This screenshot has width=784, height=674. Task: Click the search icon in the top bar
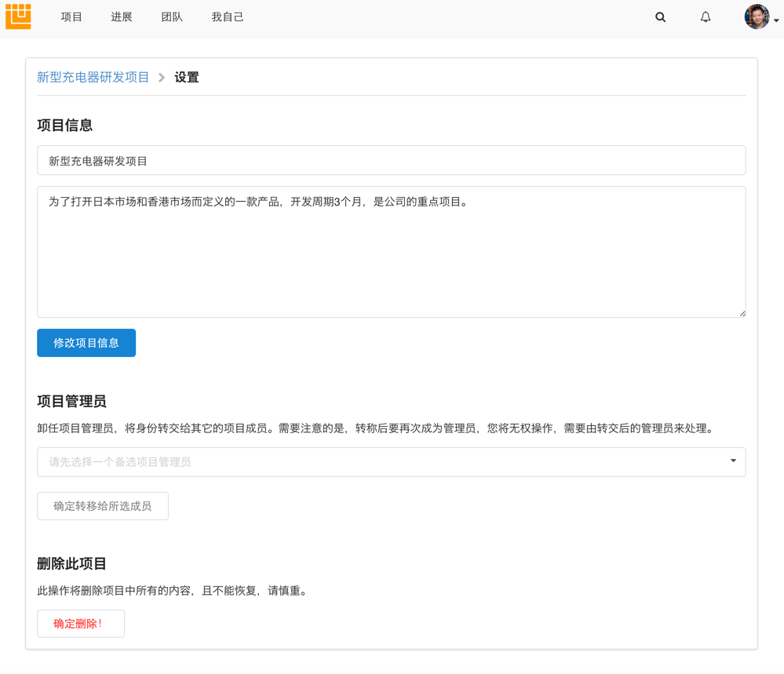click(660, 16)
